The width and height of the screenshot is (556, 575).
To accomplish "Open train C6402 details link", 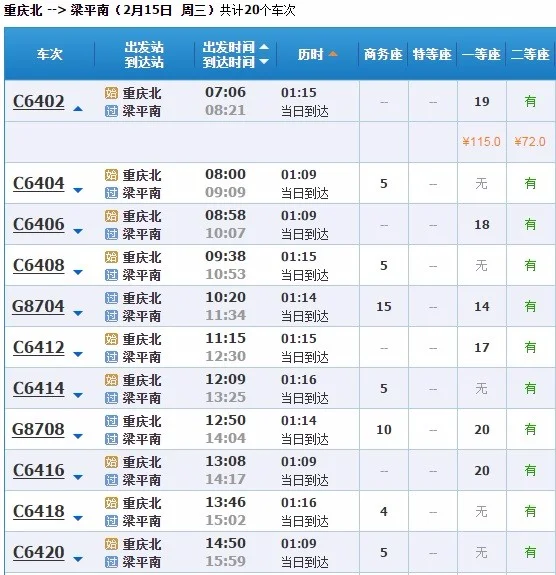I will click(x=39, y=102).
